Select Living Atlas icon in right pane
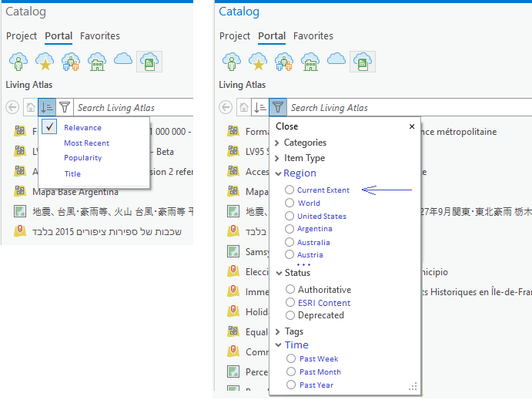The width and height of the screenshot is (532, 400). tap(363, 62)
